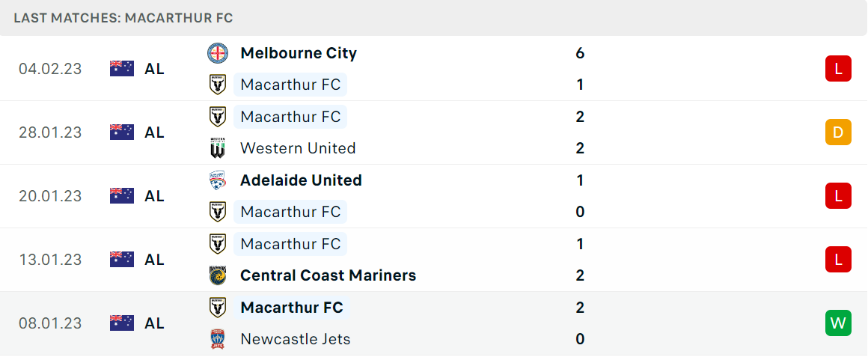Open the Western United team link
The height and width of the screenshot is (357, 868).
[x=298, y=148]
